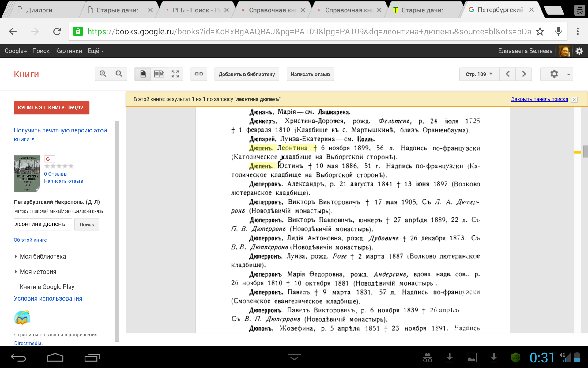Expand the Моя библиотека section
Viewport: 588px width, 368px height.
(x=43, y=256)
